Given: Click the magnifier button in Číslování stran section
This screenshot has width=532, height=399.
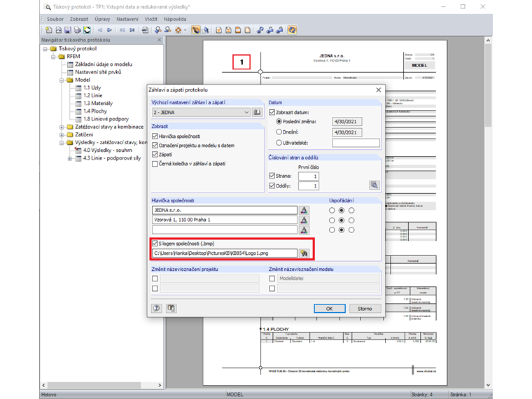Looking at the screenshot, I should (x=374, y=185).
